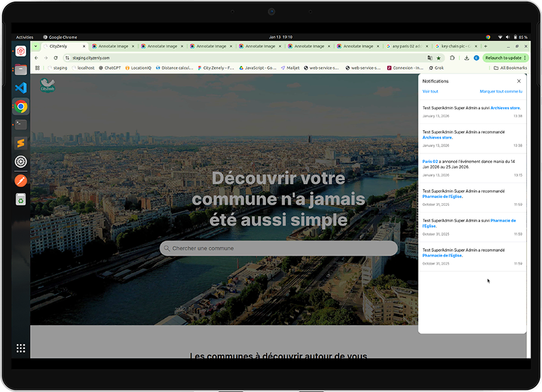
Task: Go back with the browser back arrow
Action: point(37,58)
